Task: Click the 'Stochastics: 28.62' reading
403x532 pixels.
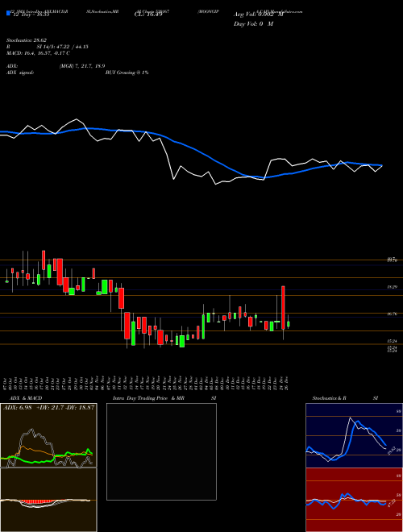Action: coord(27,40)
